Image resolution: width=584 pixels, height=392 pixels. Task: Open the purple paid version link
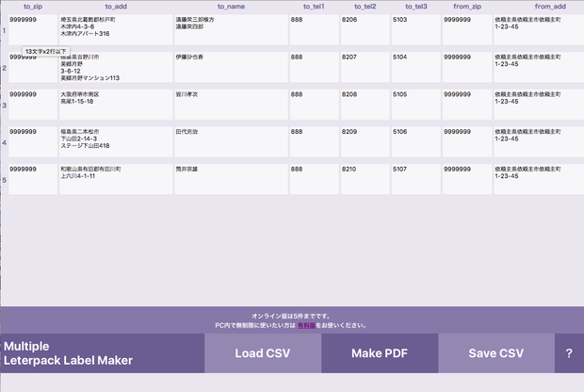(x=306, y=325)
